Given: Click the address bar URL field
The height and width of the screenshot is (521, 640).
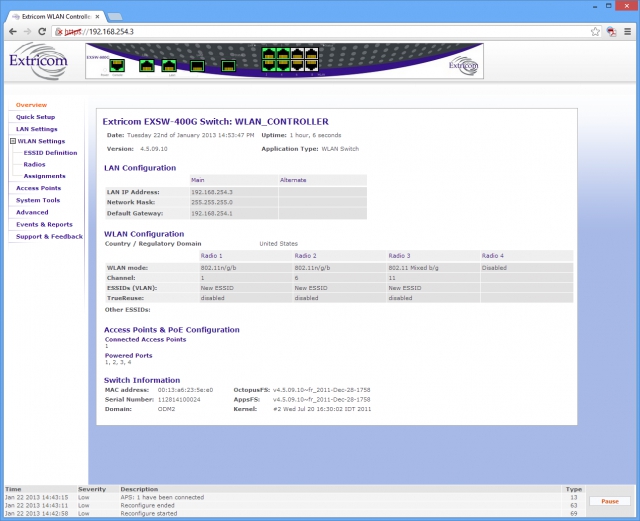Looking at the screenshot, I should click(327, 31).
